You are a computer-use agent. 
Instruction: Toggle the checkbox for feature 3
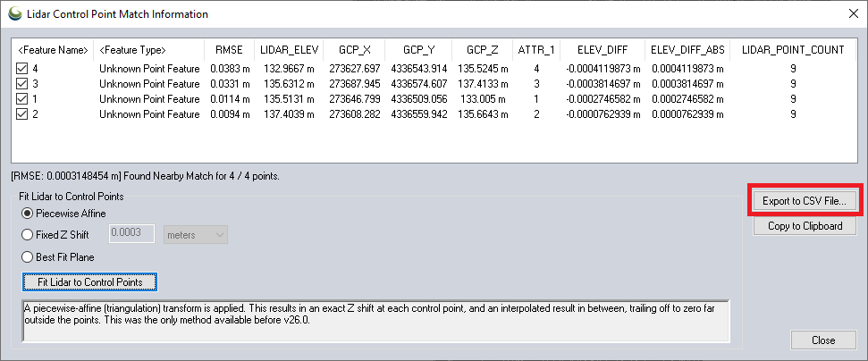[x=22, y=84]
